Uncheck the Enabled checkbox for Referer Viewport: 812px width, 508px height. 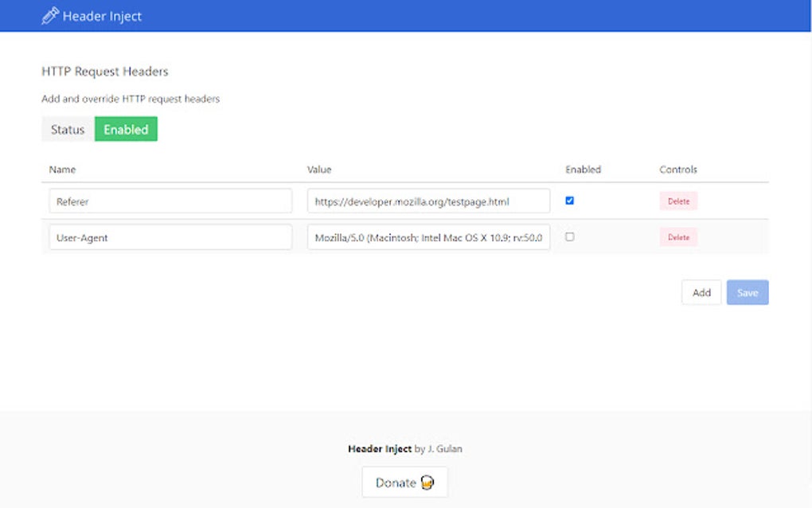coord(569,201)
